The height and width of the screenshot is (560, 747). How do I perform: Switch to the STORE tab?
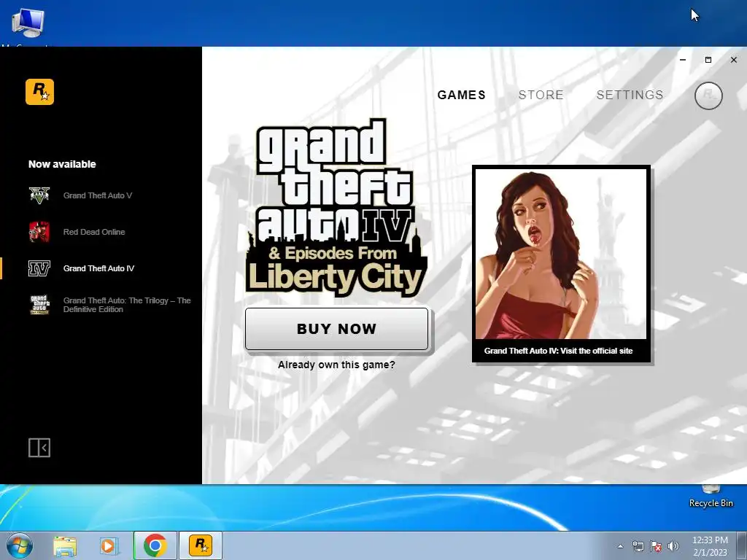pos(541,96)
